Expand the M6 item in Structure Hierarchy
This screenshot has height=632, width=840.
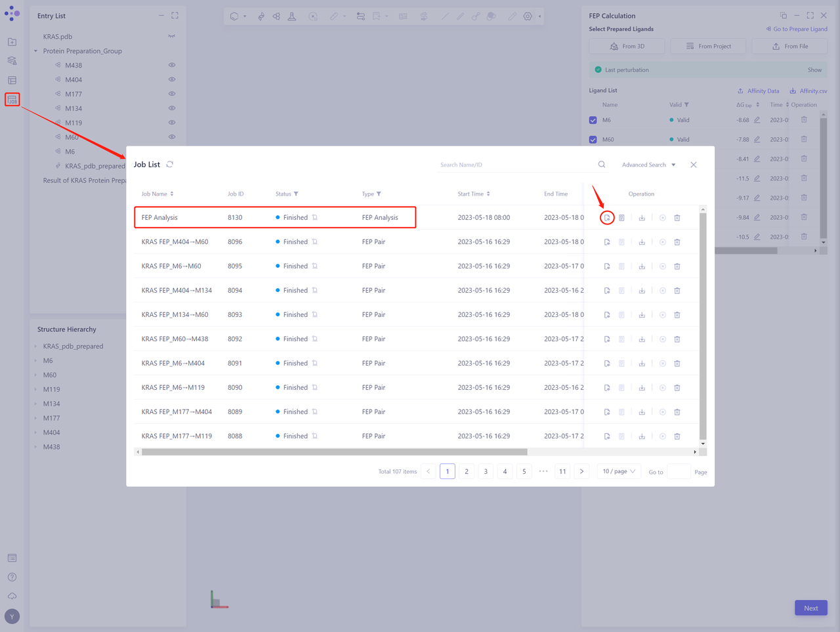click(35, 360)
